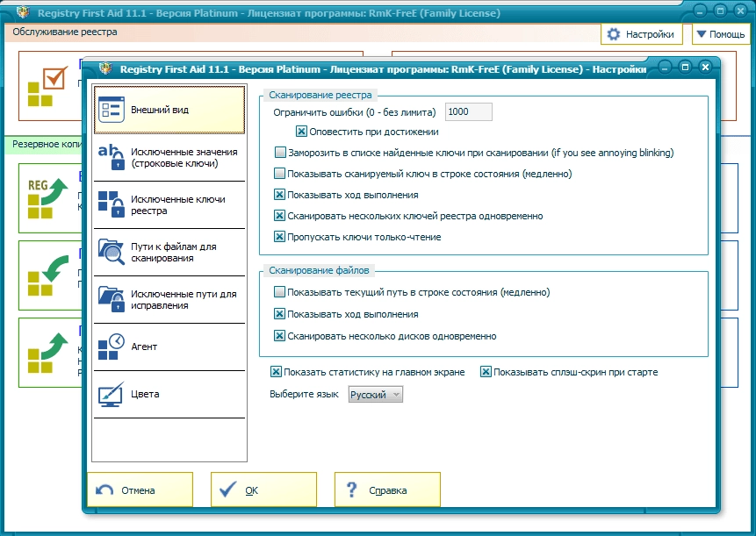Click the error limit field showing 1000
The image size is (756, 536).
(x=469, y=111)
